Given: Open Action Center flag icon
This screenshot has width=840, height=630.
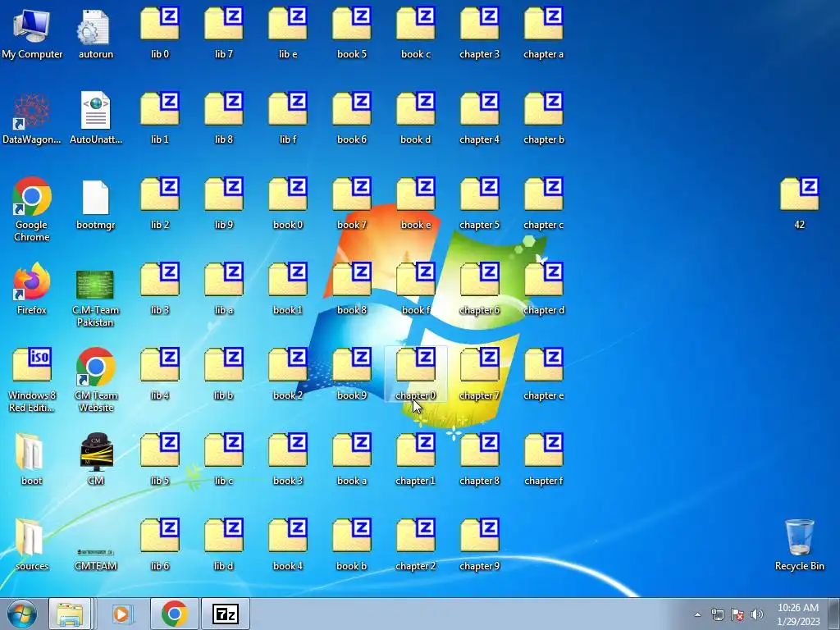Looking at the screenshot, I should (x=737, y=614).
